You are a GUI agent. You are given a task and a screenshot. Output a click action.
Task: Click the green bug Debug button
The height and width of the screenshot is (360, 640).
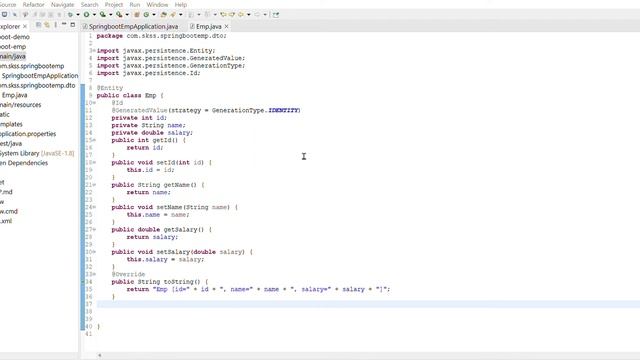click(x=70, y=15)
